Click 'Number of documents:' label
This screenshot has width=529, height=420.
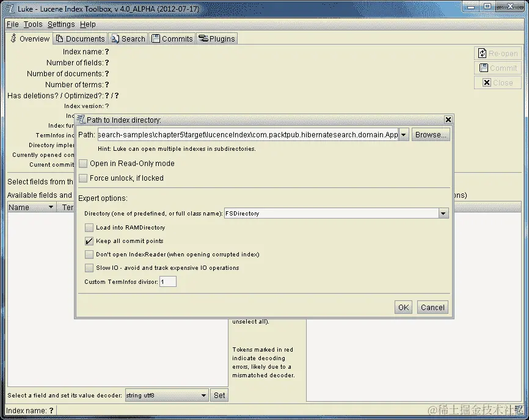tap(65, 74)
